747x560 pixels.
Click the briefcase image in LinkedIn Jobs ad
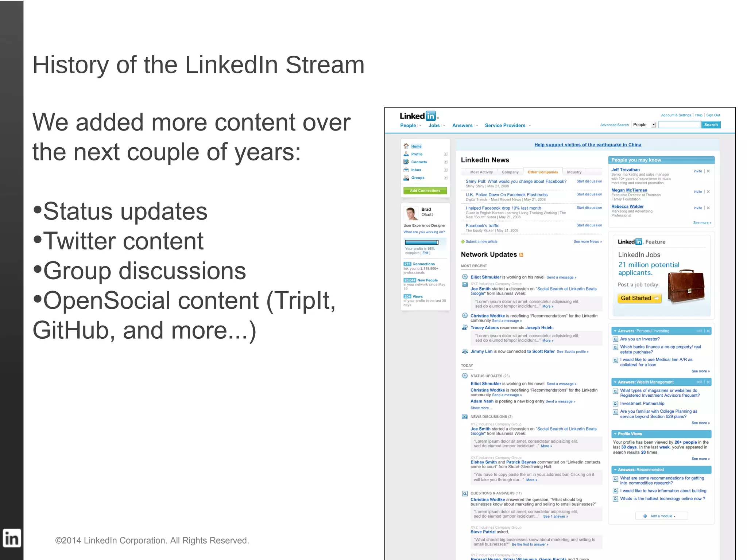(x=686, y=287)
